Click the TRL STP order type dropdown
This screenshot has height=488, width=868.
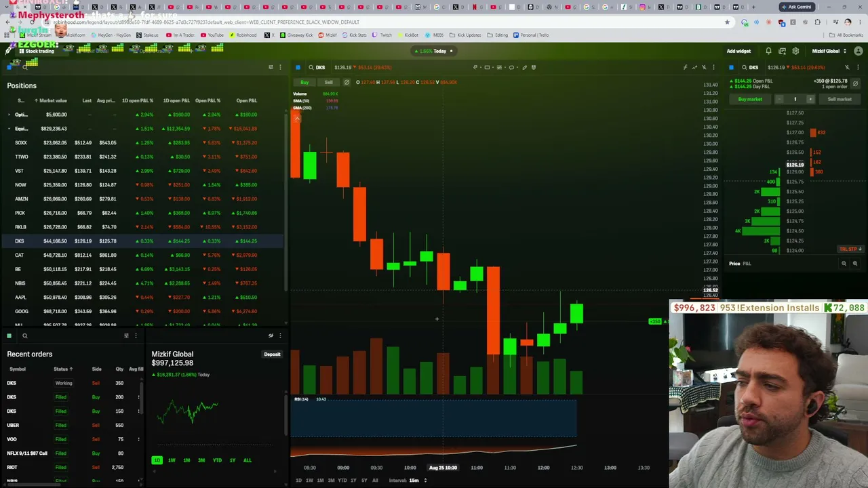850,249
